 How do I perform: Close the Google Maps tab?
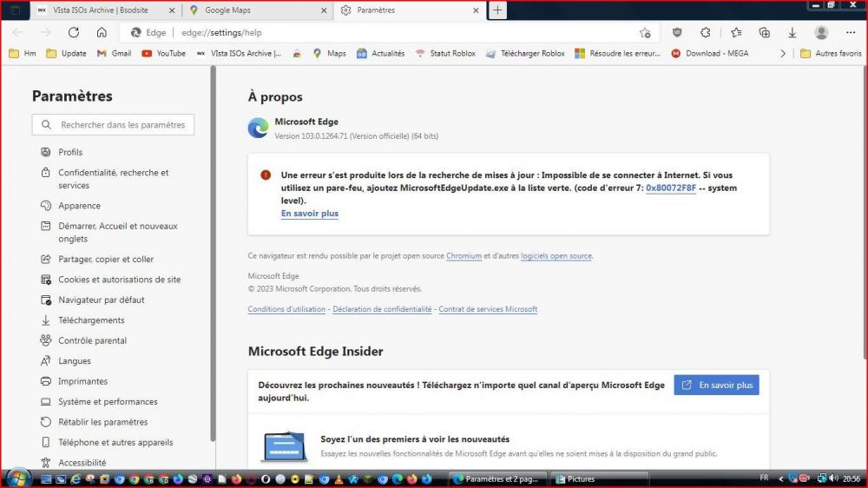324,10
